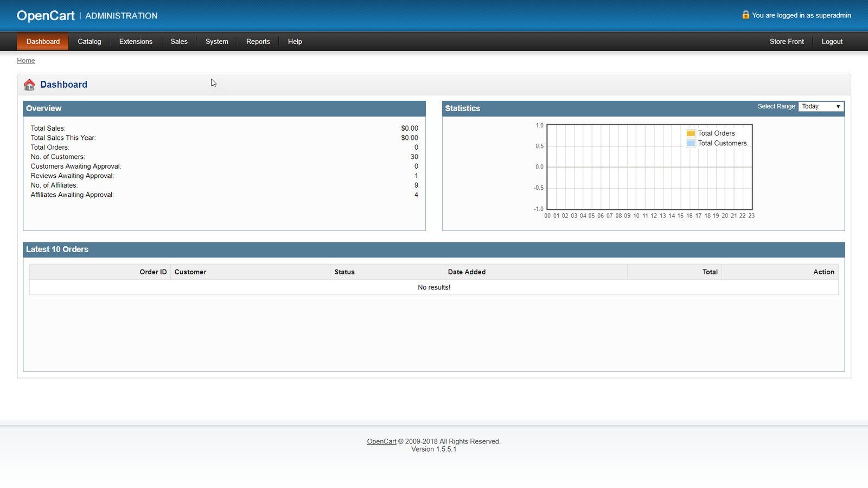Open the Reports menu
Viewport: 868px width, 488px height.
(258, 42)
